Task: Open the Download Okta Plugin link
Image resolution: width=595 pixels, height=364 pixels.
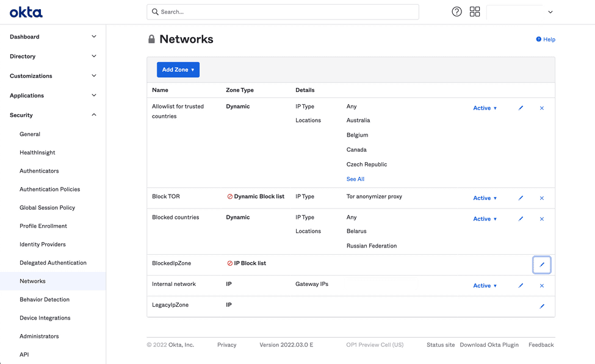Action: point(489,345)
